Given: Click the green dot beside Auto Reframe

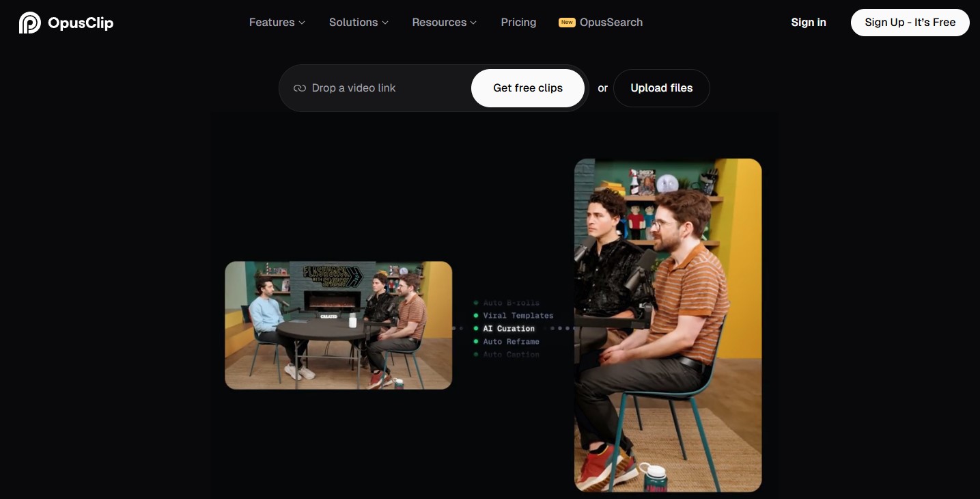Looking at the screenshot, I should point(476,342).
